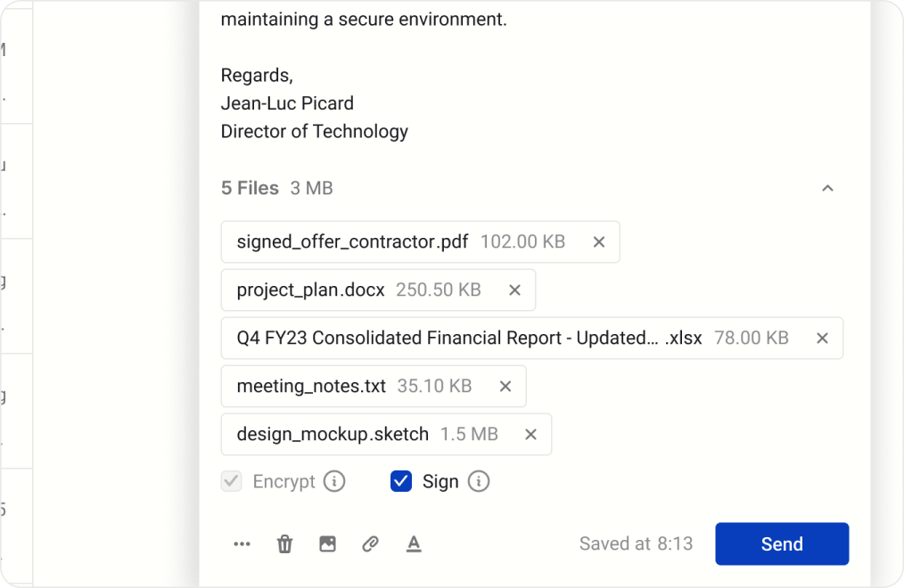This screenshot has width=904, height=588.
Task: View the Sign info tooltip
Action: click(x=478, y=481)
